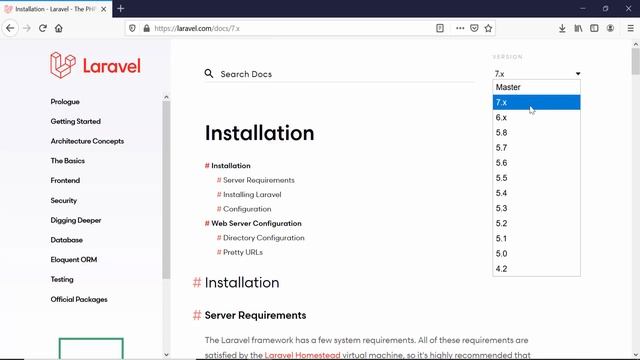Collapse the version dropdown via 7.x selector
Screen dimensions: 640x360
(x=537, y=74)
